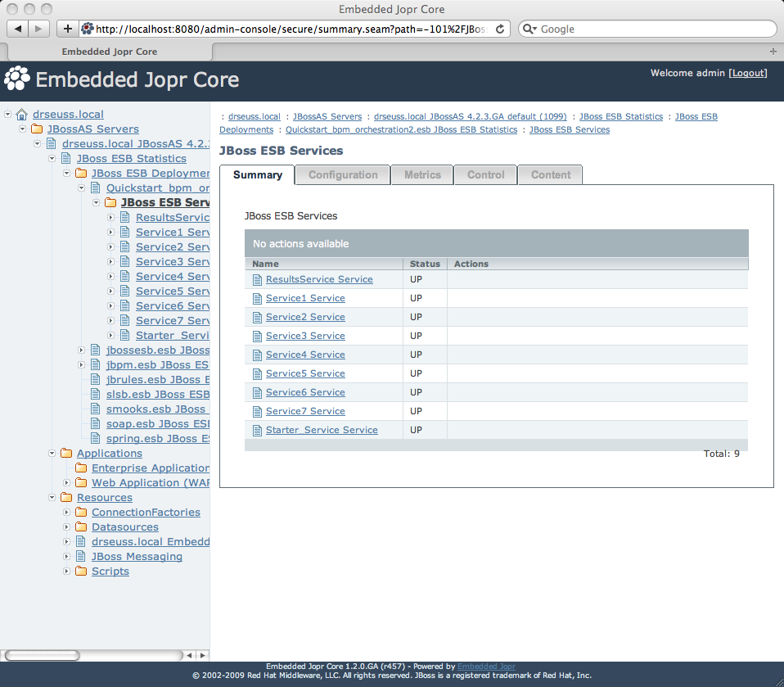Viewport: 784px width, 687px height.
Task: Click JBossAS Servers breadcrumb link
Action: (x=327, y=116)
